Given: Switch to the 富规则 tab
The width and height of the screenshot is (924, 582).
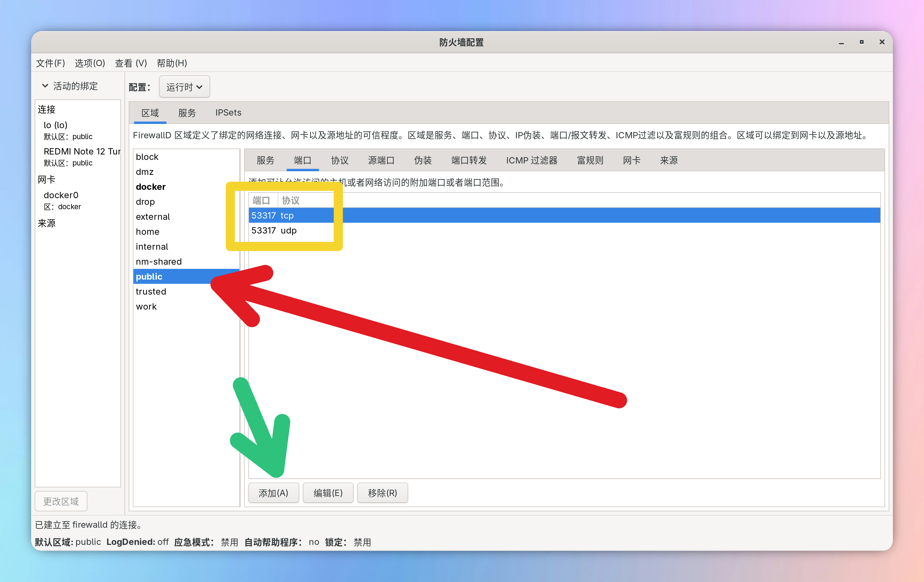Looking at the screenshot, I should pos(590,160).
